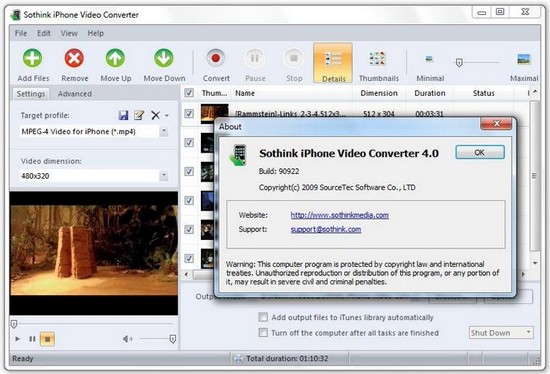The height and width of the screenshot is (374, 550).
Task: Click OK in the About dialog
Action: pyautogui.click(x=480, y=152)
